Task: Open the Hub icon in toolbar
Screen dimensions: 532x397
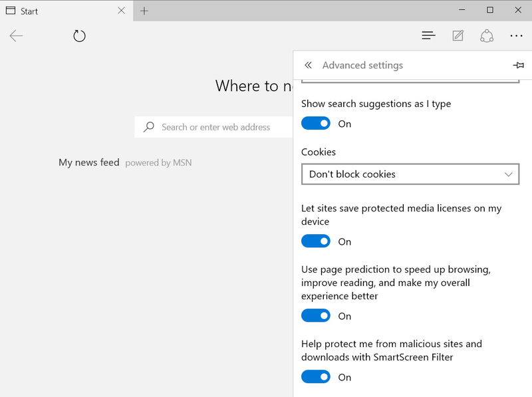Action: [428, 35]
